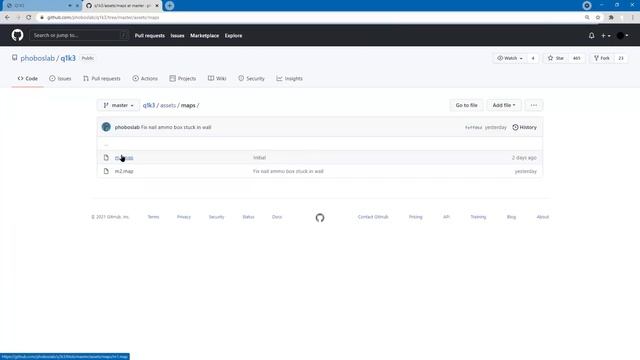
Task: Open the latest commit hash link
Action: click(473, 127)
